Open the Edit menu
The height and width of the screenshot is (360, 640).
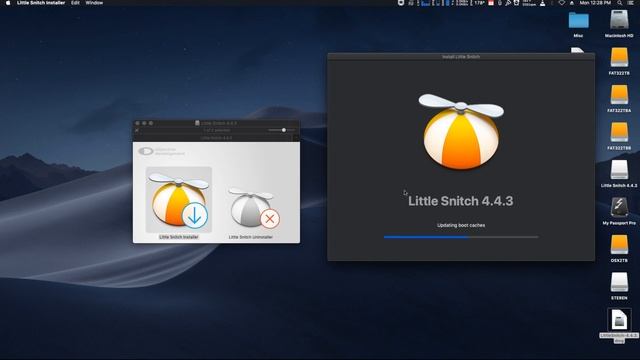point(75,3)
